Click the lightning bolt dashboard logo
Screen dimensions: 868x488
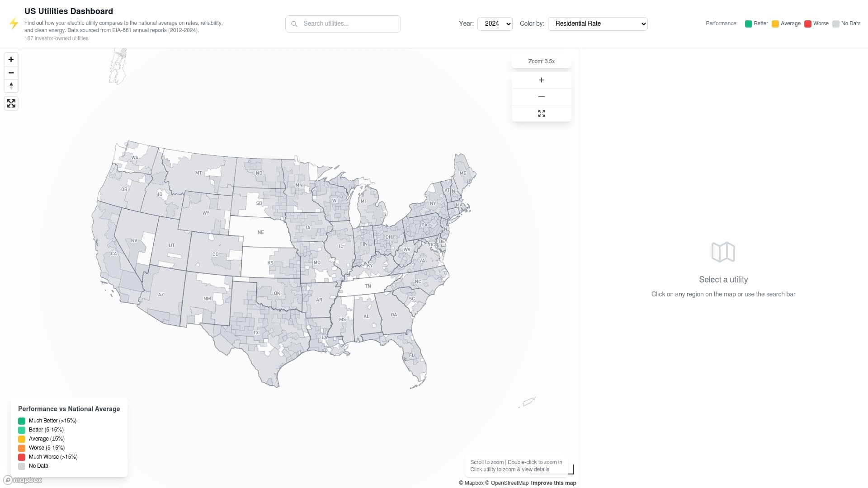click(13, 23)
